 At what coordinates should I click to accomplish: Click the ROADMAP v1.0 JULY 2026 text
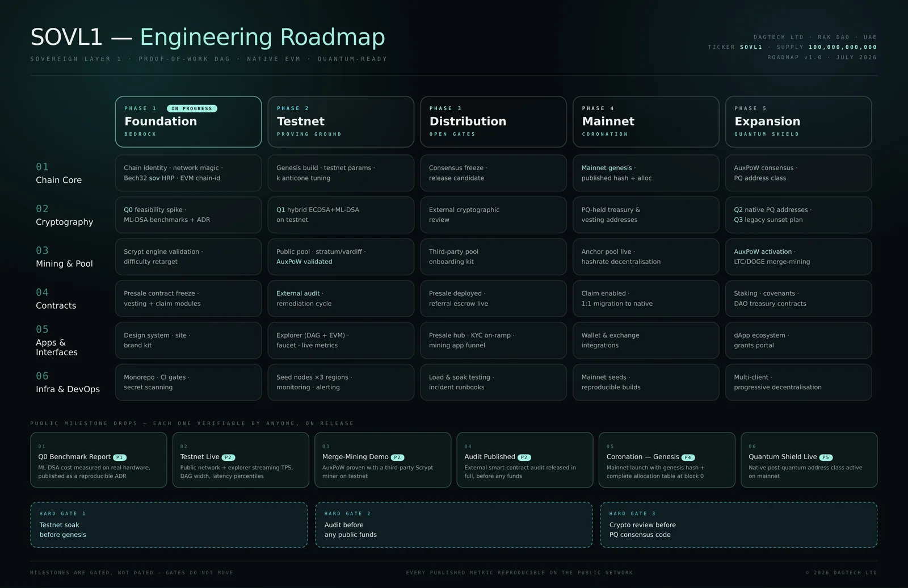click(x=822, y=57)
